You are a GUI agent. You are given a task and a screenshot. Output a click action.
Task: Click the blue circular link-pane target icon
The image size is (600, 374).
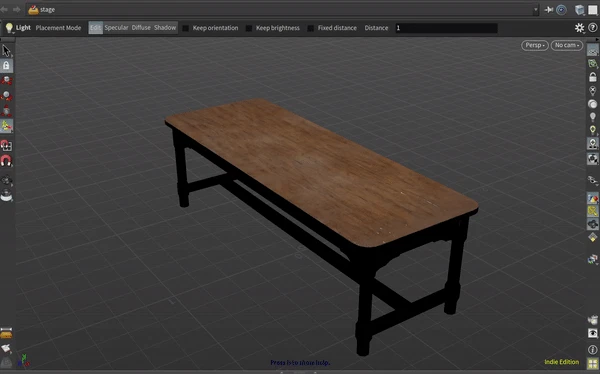pos(561,10)
